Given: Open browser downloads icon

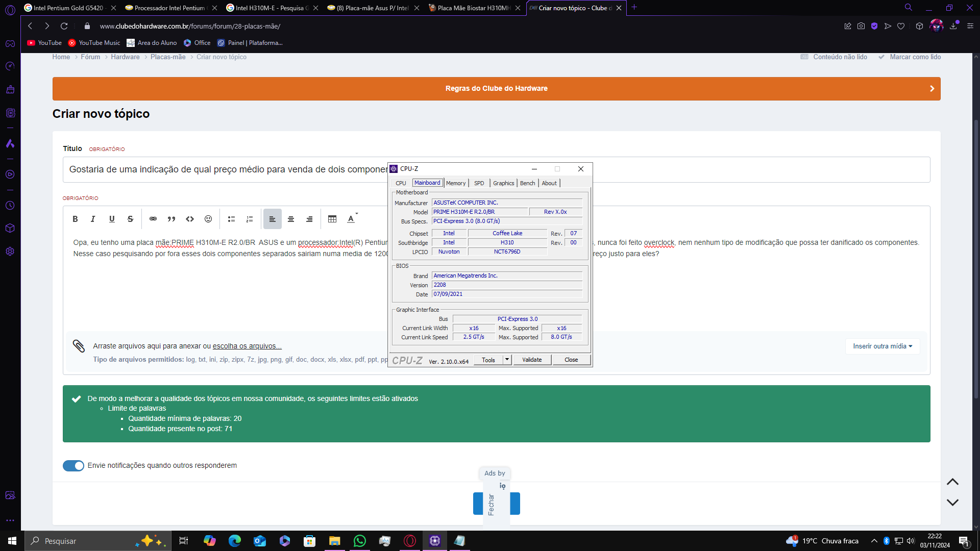Looking at the screenshot, I should 953,26.
